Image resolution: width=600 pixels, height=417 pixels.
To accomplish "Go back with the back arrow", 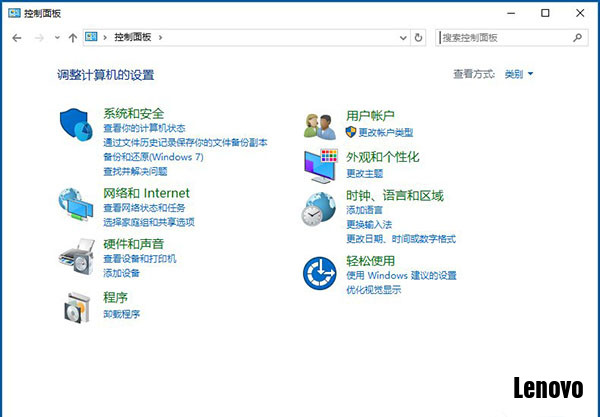I will [x=17, y=37].
